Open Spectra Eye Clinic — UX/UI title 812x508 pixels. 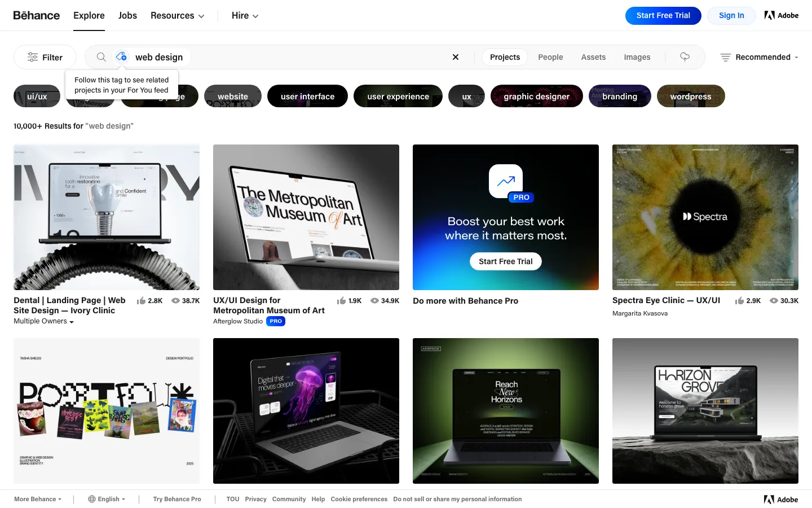pyautogui.click(x=667, y=300)
